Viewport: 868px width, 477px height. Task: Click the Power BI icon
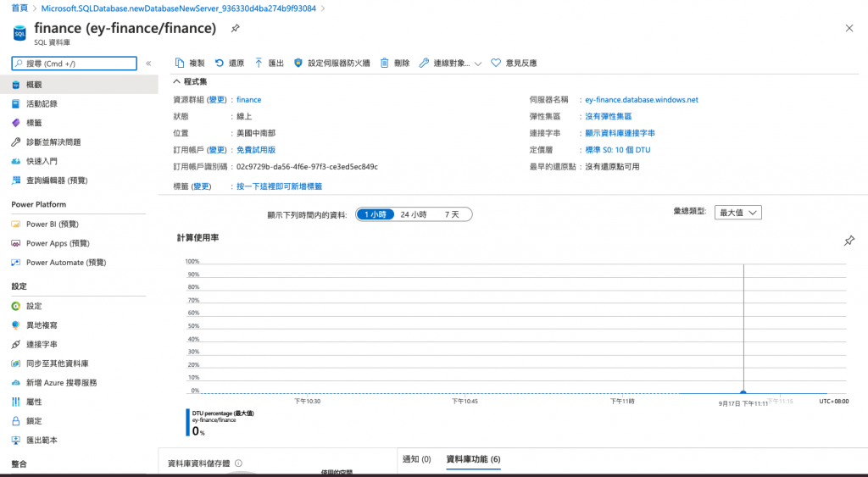coord(16,225)
